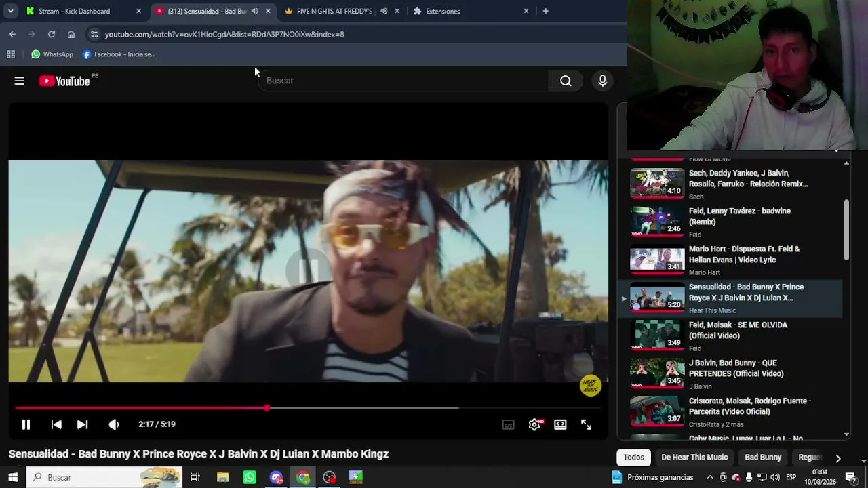Start voice search with the microphone
The height and width of the screenshot is (488, 868).
(602, 81)
